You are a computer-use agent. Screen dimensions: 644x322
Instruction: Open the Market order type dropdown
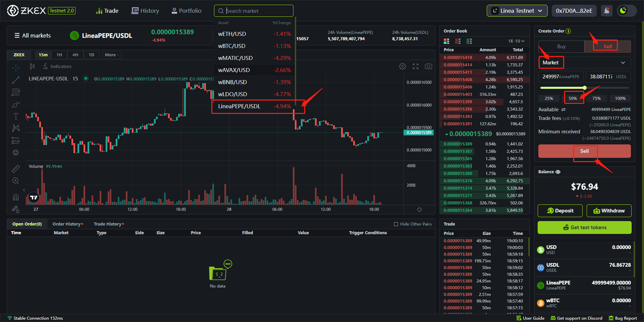point(584,63)
